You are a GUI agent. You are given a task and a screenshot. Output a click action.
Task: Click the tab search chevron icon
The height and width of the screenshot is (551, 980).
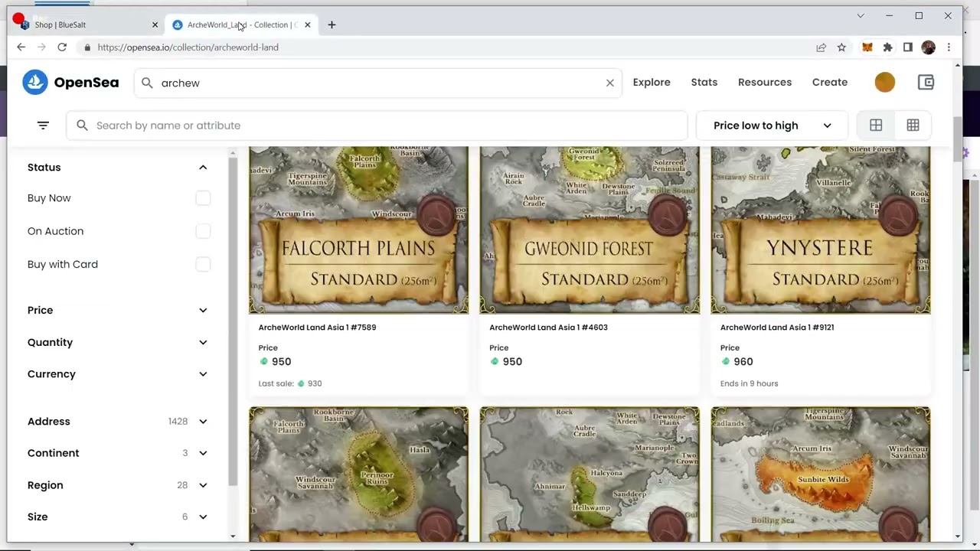861,15
